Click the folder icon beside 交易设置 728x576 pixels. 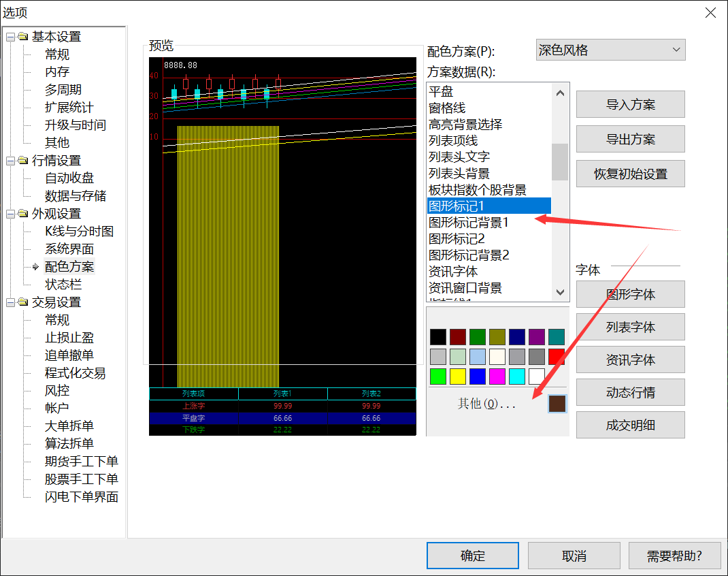(x=22, y=302)
